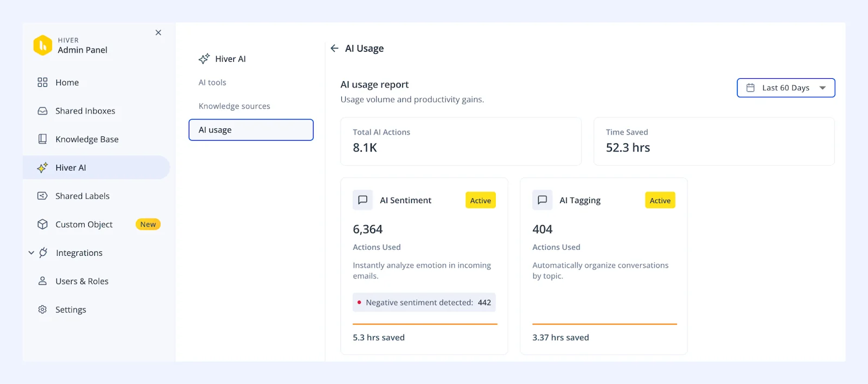Click the Hiver hexagon logo
Image resolution: width=868 pixels, height=384 pixels.
coord(43,46)
